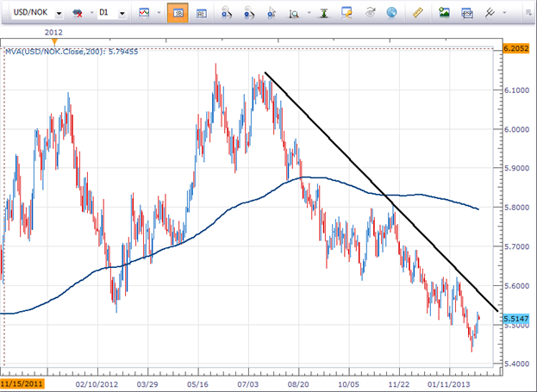Click the greyed eye visibility icon
The image size is (537, 392).
pos(370,13)
